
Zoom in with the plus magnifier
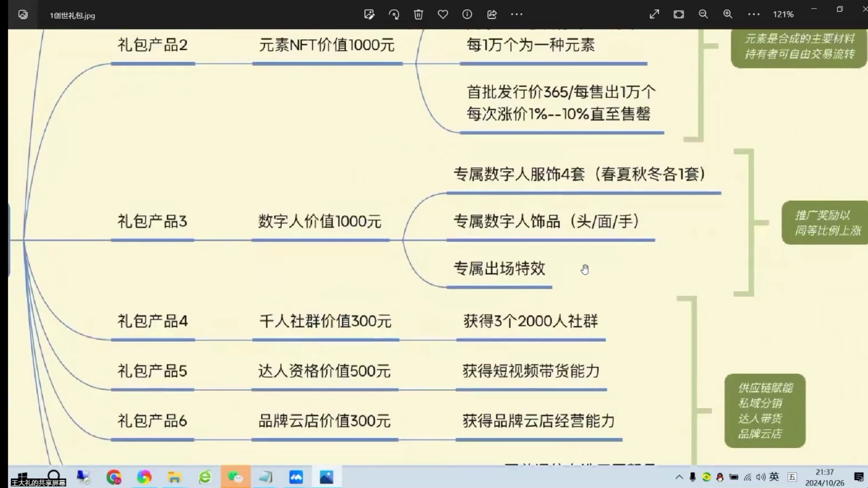click(x=727, y=14)
